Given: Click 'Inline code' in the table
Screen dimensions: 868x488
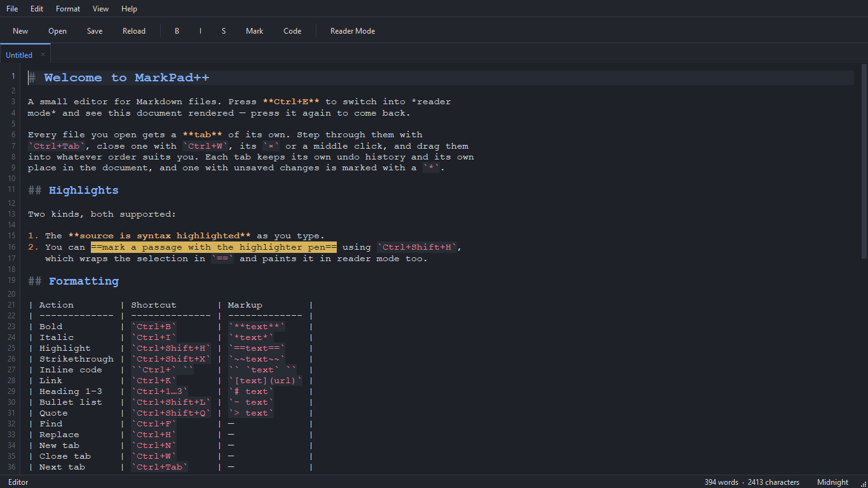Looking at the screenshot, I should pyautogui.click(x=71, y=370).
